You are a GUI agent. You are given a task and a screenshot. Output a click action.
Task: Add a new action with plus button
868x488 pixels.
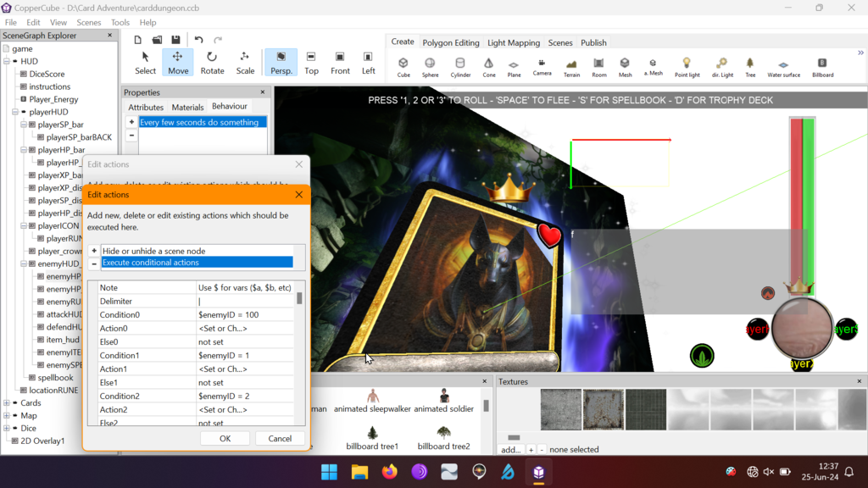click(x=94, y=251)
